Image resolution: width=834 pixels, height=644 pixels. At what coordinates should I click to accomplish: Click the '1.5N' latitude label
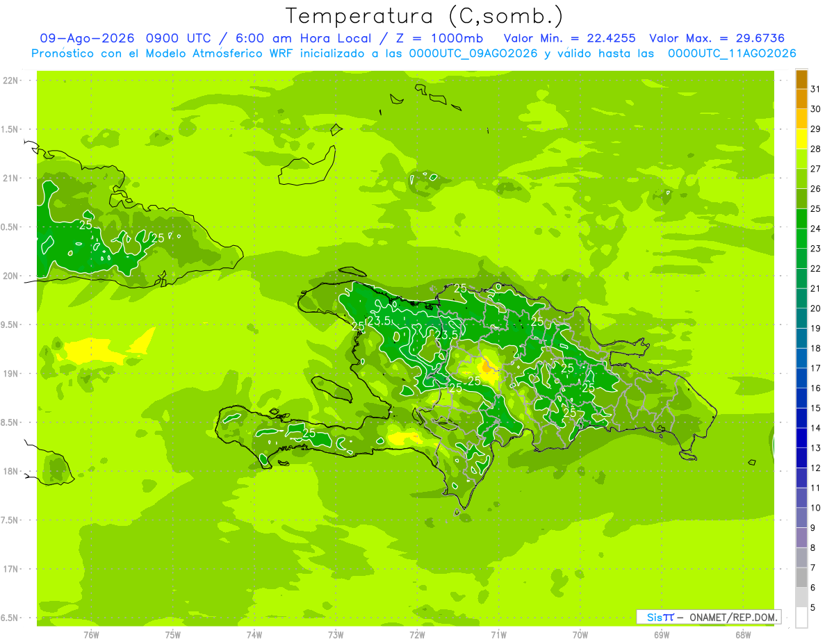pos(10,129)
